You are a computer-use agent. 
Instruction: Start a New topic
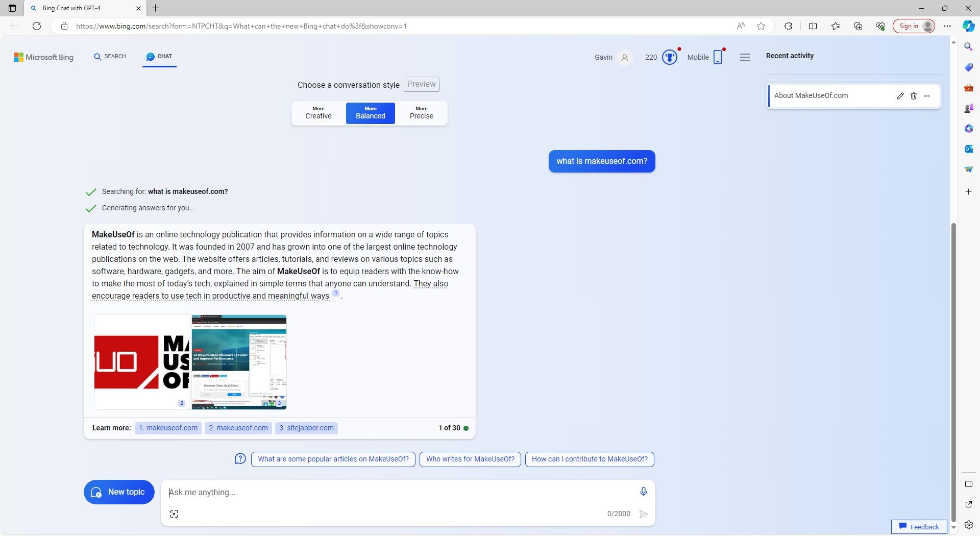point(119,492)
